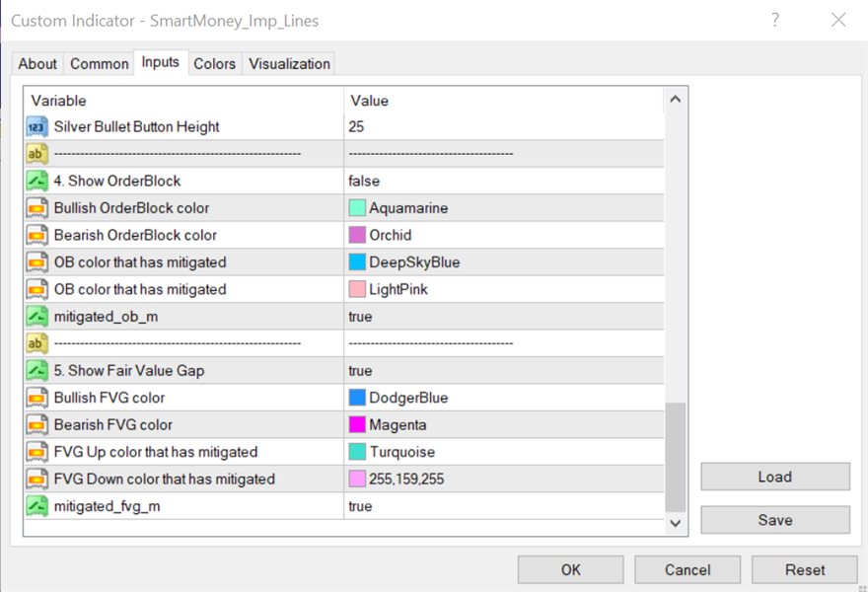
Task: Toggle the Show Fair Value Gap true value
Action: pyautogui.click(x=360, y=371)
